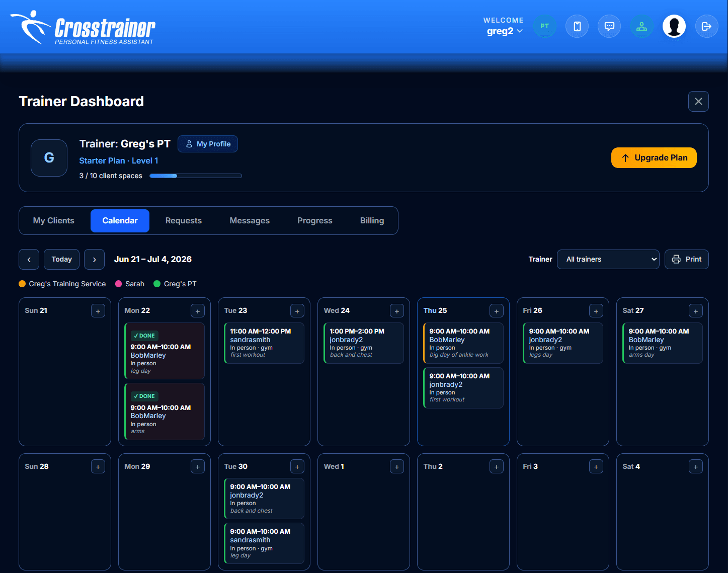
Task: Click the client spaces progress bar
Action: tap(196, 176)
